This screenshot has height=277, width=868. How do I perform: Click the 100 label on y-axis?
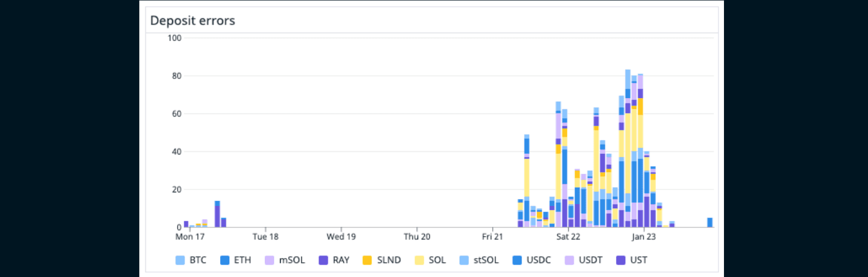coord(174,38)
